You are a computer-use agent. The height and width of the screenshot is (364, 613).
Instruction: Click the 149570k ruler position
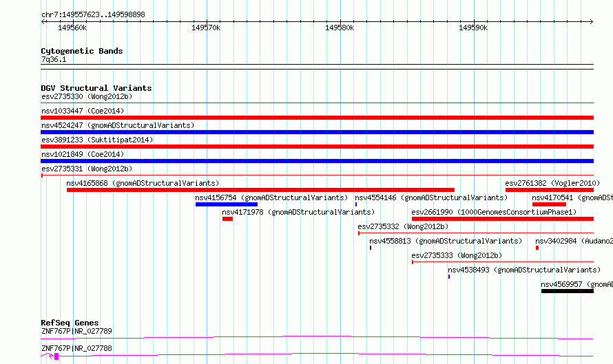click(x=206, y=28)
